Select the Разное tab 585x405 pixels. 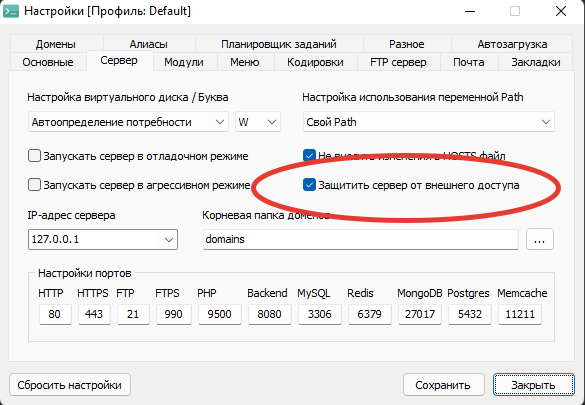[x=407, y=44]
